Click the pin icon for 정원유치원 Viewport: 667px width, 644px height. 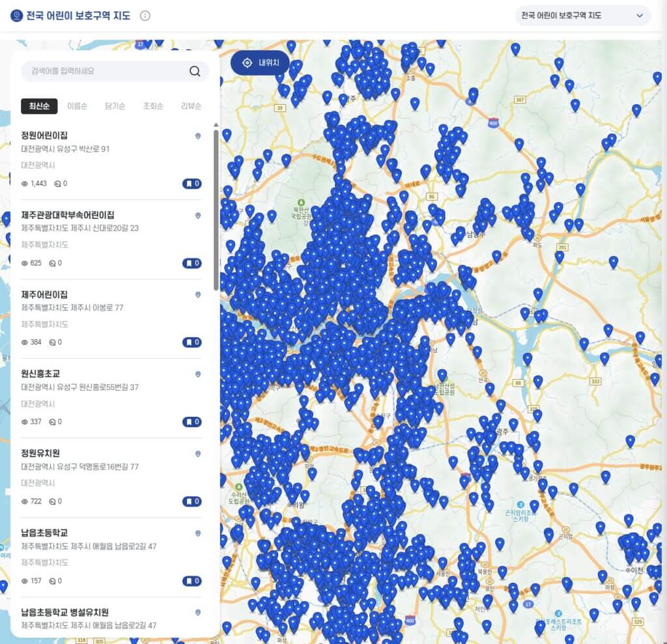coord(198,453)
